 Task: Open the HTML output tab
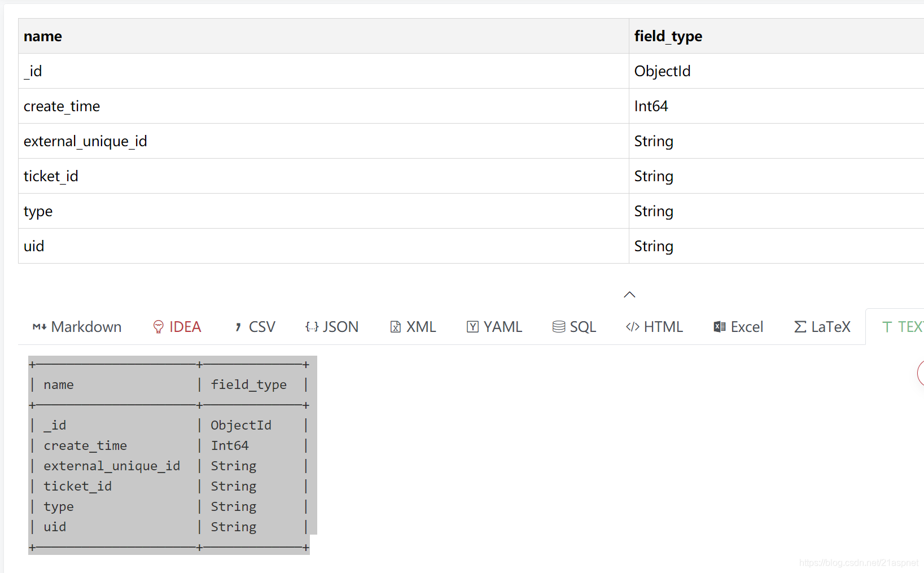pos(654,327)
